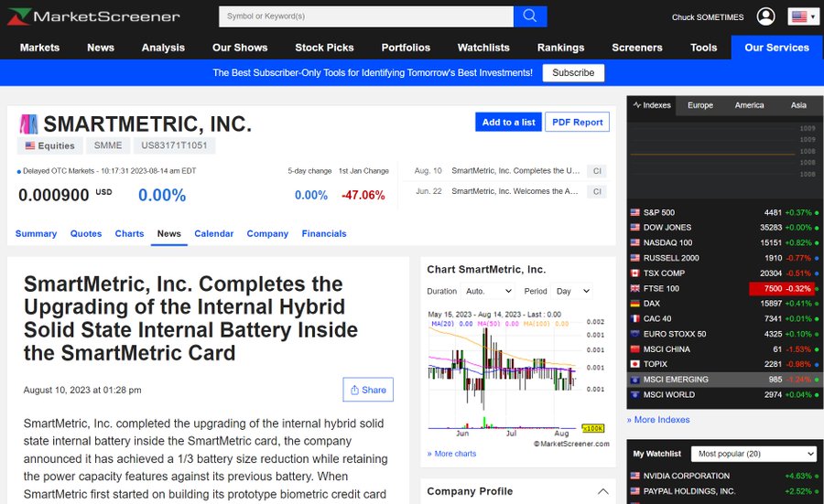Click the Indexes chart icon tab
This screenshot has height=504, width=824.
pyautogui.click(x=652, y=105)
